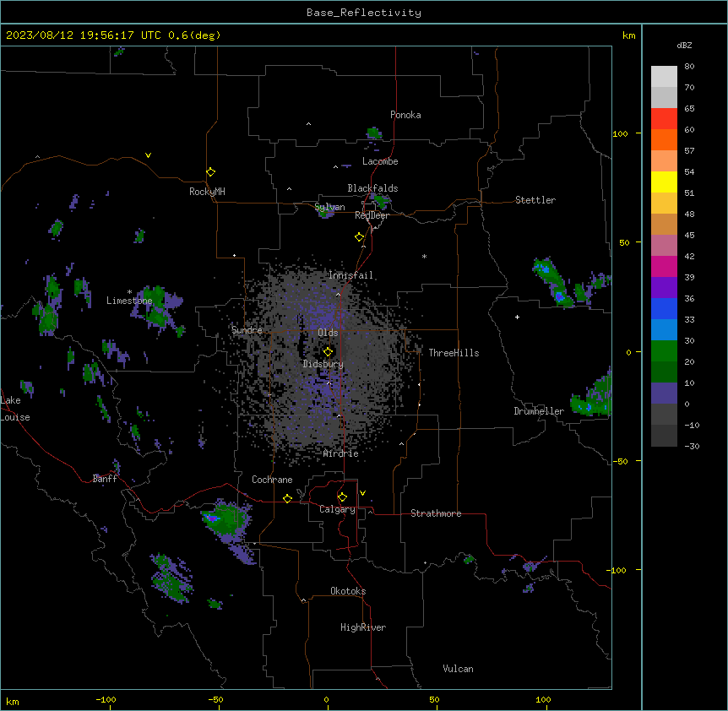The width and height of the screenshot is (728, 711).
Task: Click the Sylvan label
Action: (x=329, y=207)
